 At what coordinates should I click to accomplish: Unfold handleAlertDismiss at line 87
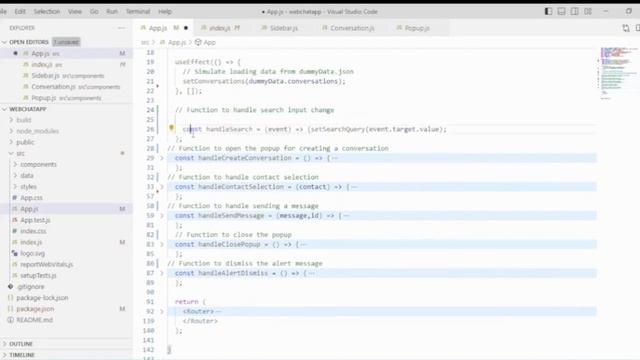[162, 273]
